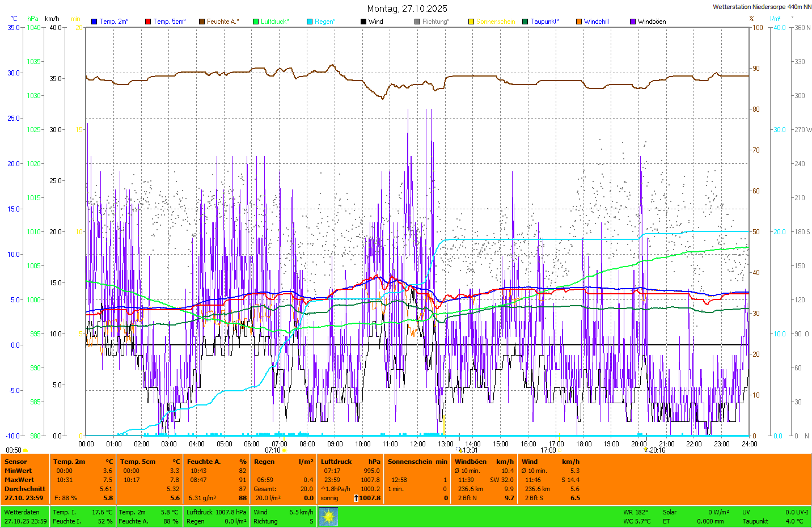Click the sunny weather forecast icon
This screenshot has width=812, height=528.
pos(328,517)
